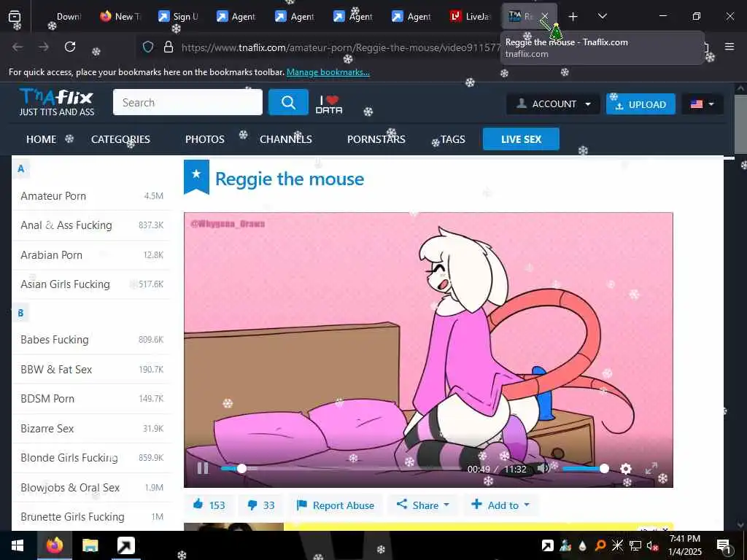Click the browser address bar URL
747x560 pixels.
341,47
